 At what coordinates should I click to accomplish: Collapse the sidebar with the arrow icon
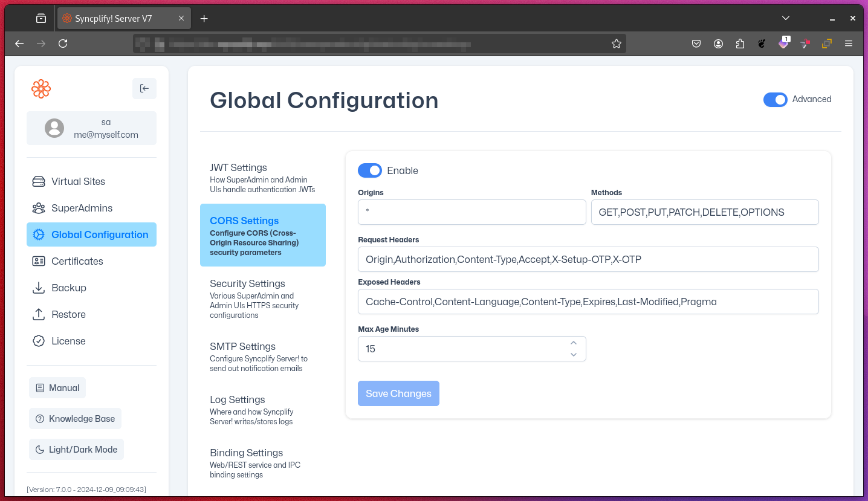coord(144,88)
